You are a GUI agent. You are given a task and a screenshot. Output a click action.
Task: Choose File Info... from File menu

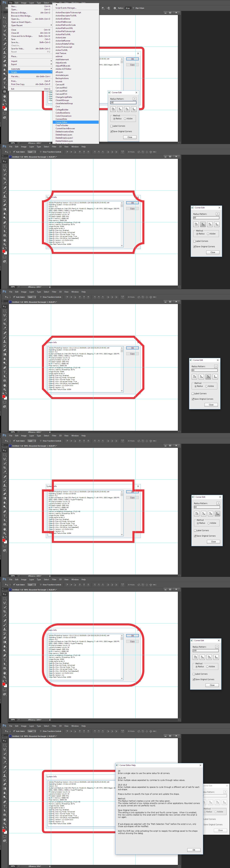click(30, 77)
